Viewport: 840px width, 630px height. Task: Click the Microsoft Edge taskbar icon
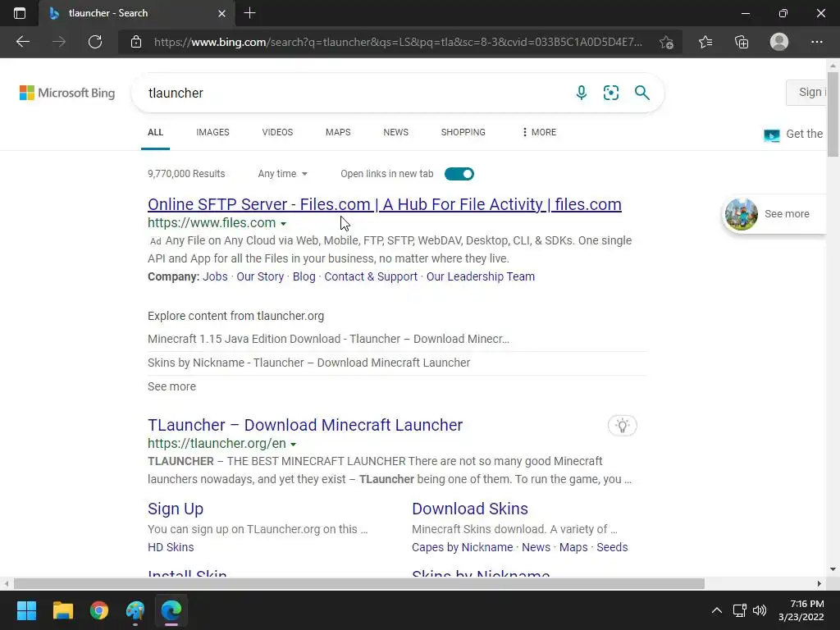point(171,610)
